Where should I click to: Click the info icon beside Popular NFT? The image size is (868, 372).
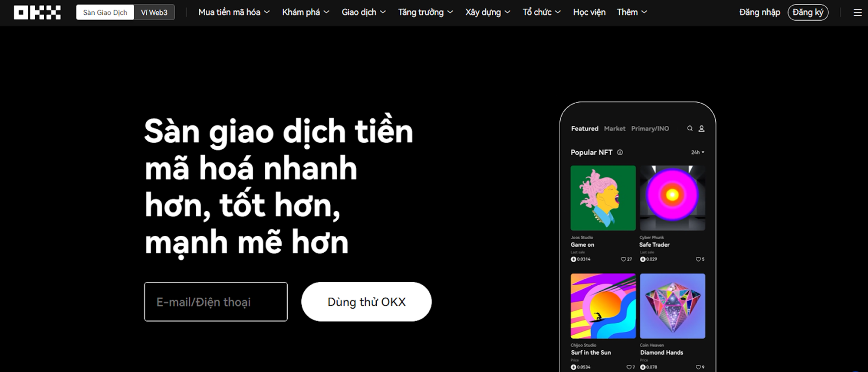click(620, 152)
